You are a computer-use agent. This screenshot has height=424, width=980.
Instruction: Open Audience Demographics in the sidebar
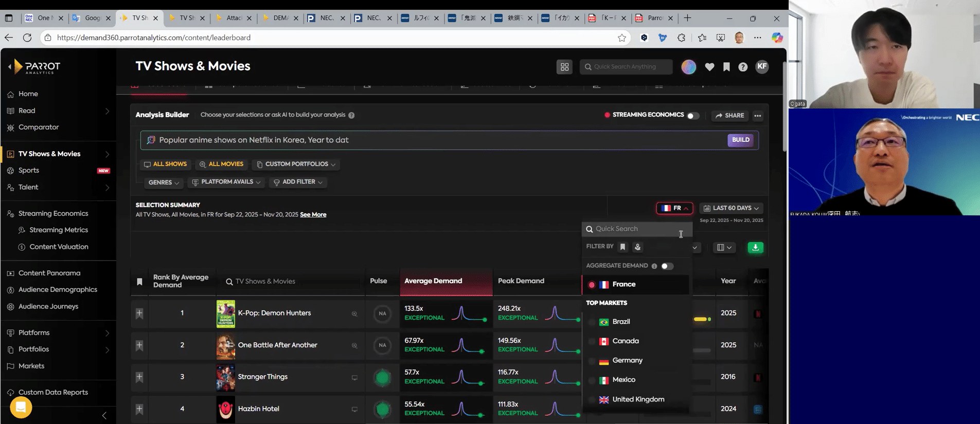point(59,290)
